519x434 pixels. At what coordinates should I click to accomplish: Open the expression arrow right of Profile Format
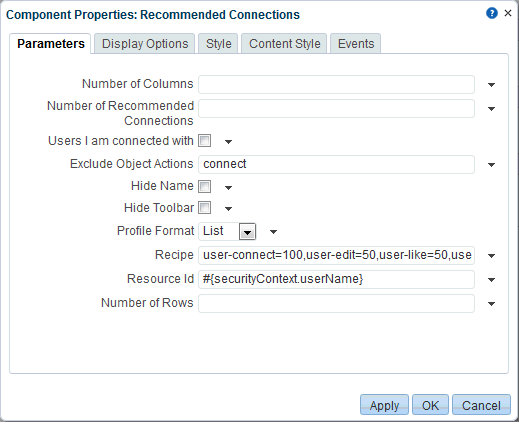273,232
